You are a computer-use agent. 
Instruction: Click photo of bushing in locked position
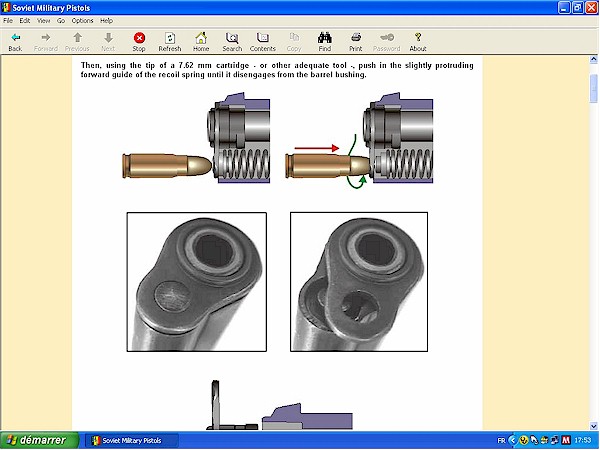click(x=197, y=282)
